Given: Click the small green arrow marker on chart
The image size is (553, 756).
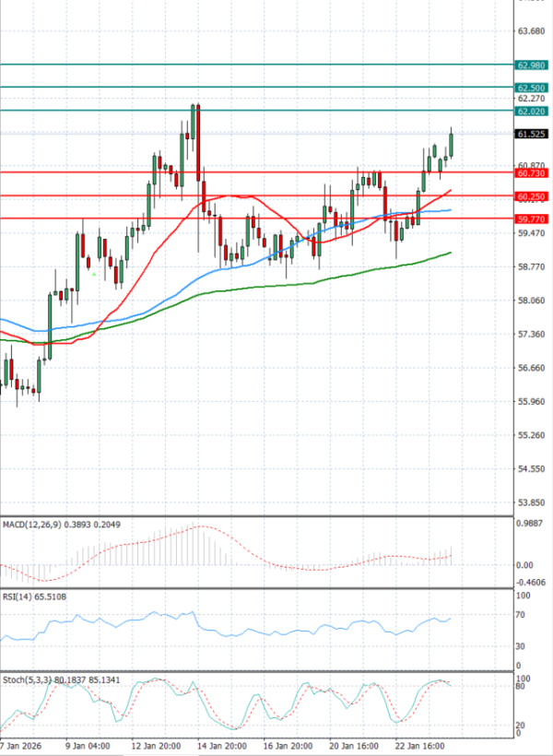Looking at the screenshot, I should (x=94, y=272).
